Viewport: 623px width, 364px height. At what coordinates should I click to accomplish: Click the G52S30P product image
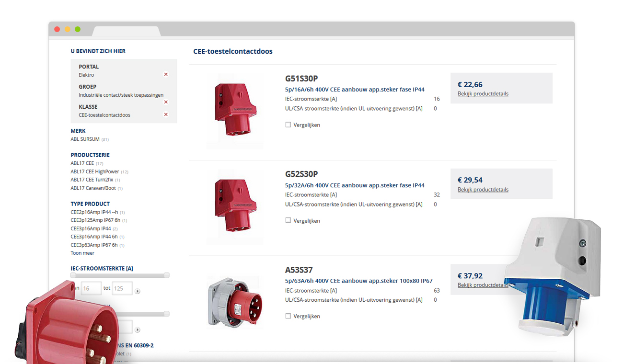coord(235,206)
